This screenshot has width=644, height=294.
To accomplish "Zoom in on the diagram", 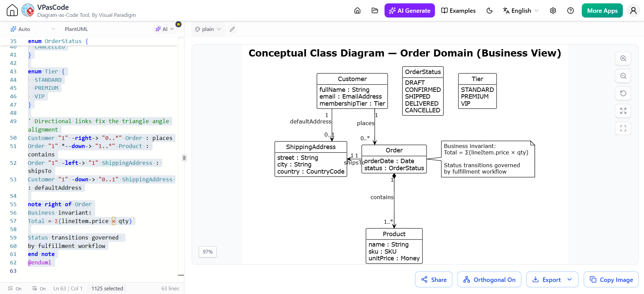I will 623,58.
